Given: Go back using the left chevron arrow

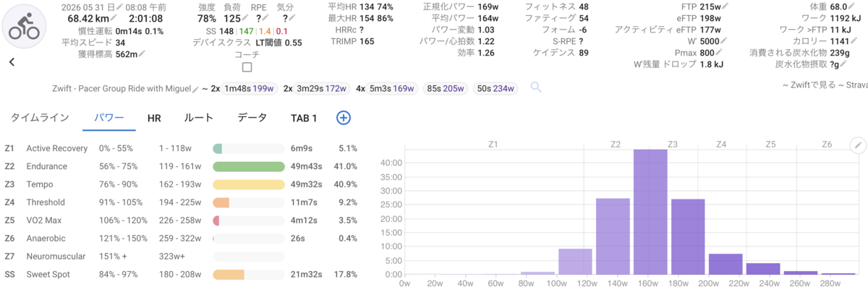Looking at the screenshot, I should pyautogui.click(x=12, y=62).
